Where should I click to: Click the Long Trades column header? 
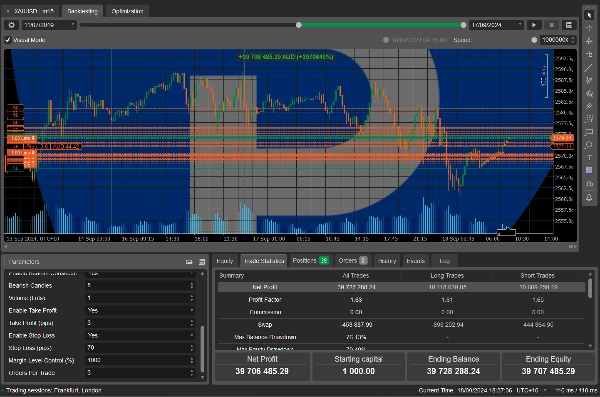pyautogui.click(x=447, y=276)
